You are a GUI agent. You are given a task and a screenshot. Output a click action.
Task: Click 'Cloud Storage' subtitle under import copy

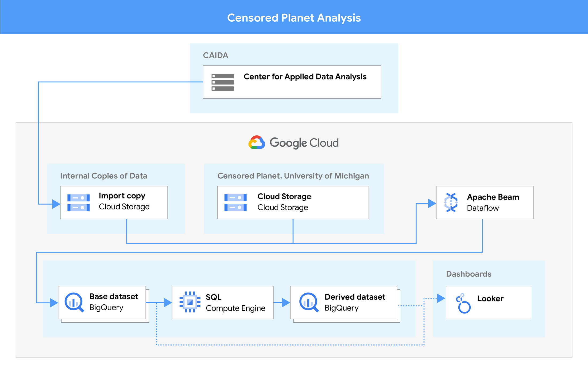(x=124, y=207)
